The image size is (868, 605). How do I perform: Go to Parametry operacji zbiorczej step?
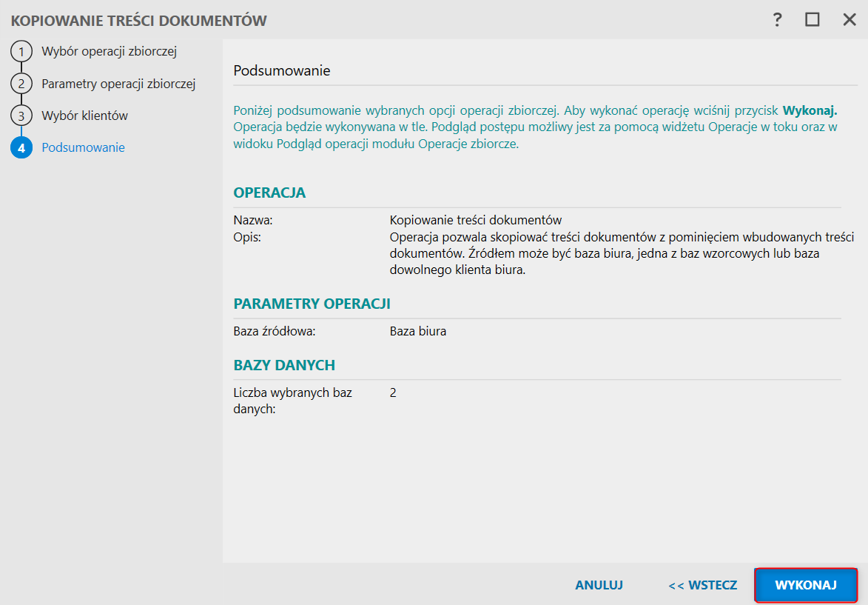(118, 84)
